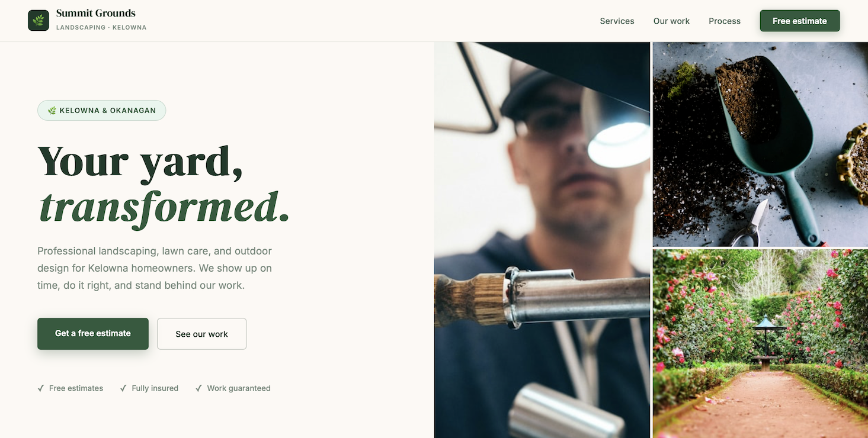Image resolution: width=868 pixels, height=438 pixels.
Task: Click the Free estimate header button
Action: (800, 21)
